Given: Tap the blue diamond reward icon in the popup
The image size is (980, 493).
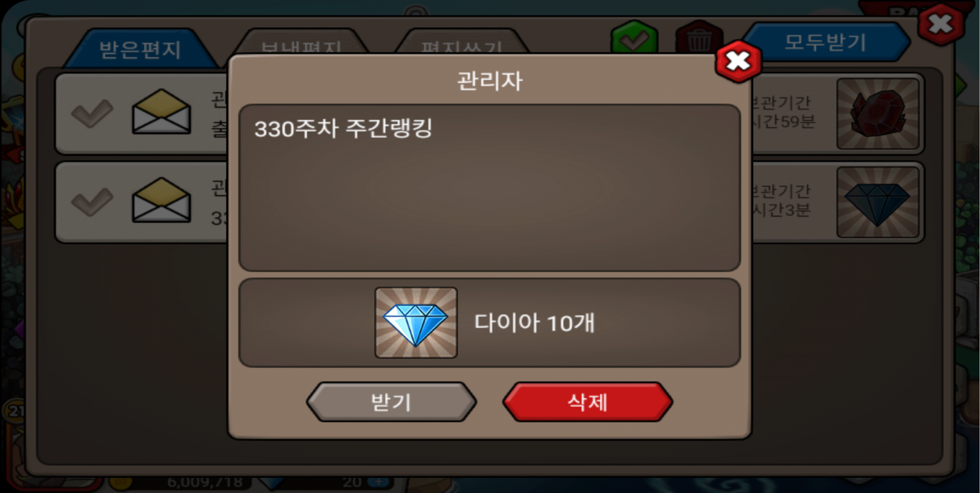Looking at the screenshot, I should point(416,322).
